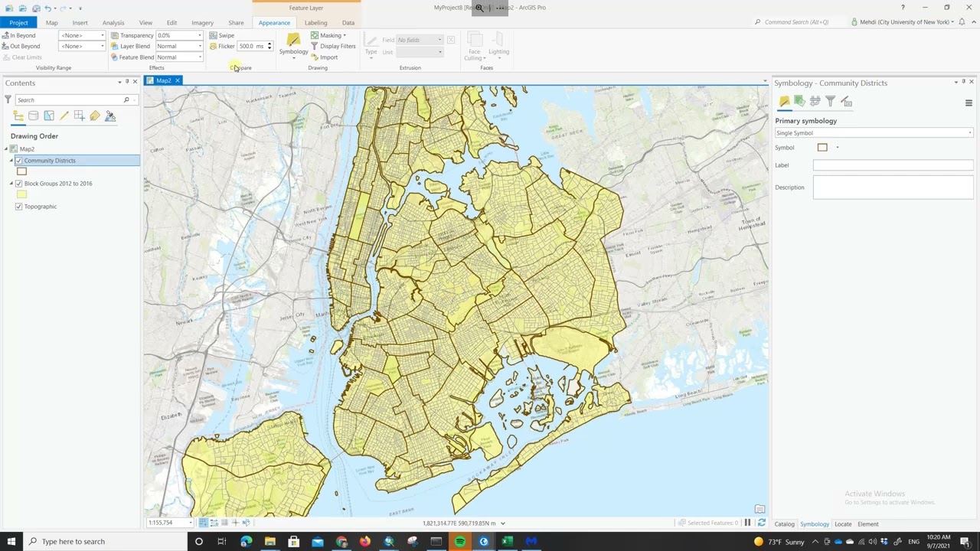Refresh the map view
Image resolution: width=980 pixels, height=551 pixels.
(x=761, y=523)
